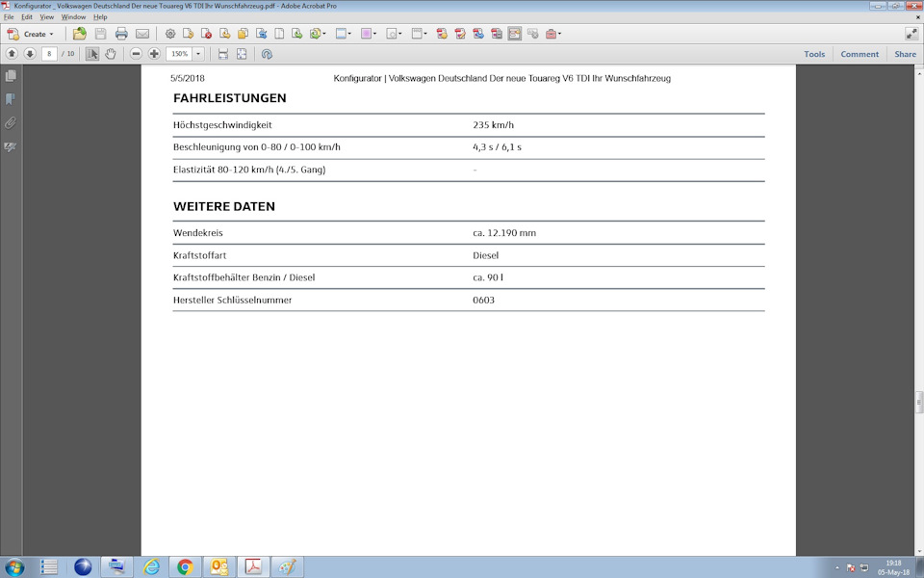924x578 pixels.
Task: Show the signatures side panel
Action: coord(11,146)
